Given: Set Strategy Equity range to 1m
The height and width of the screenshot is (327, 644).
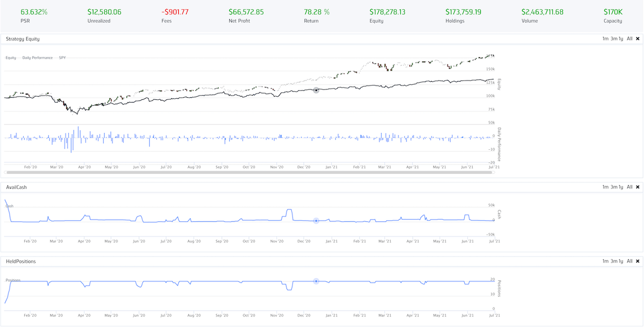Looking at the screenshot, I should 605,39.
